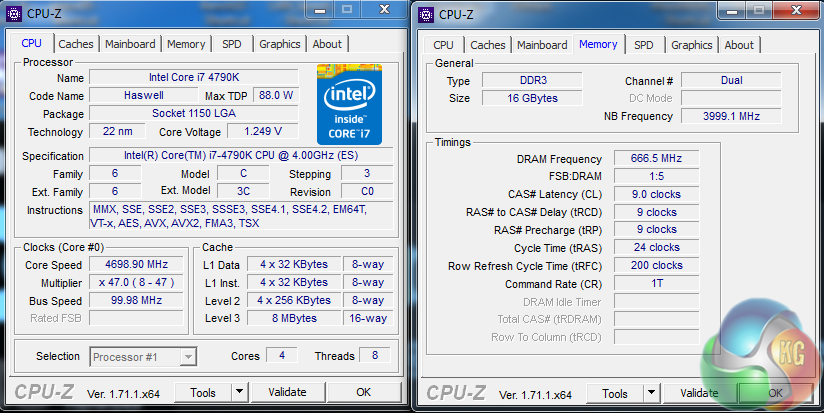Click the empty Rated FSB field
This screenshot has height=413, width=824.
tap(137, 318)
